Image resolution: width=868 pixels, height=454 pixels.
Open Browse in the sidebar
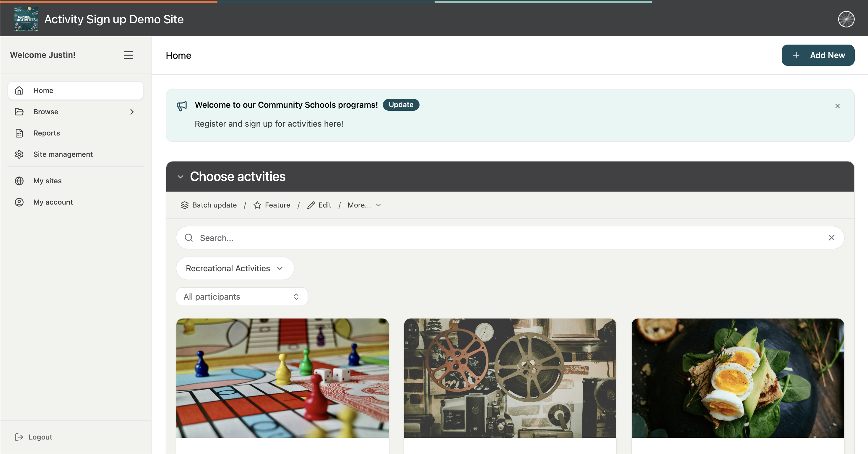(x=75, y=112)
